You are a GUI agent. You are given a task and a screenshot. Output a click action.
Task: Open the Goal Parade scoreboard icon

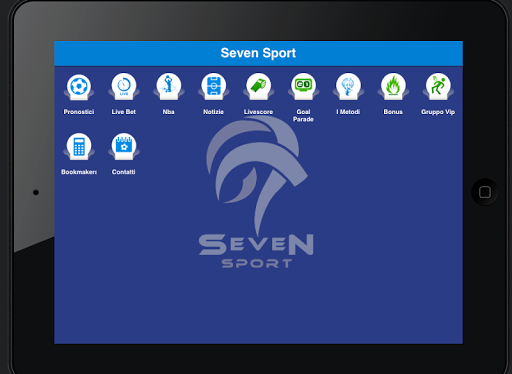click(303, 87)
